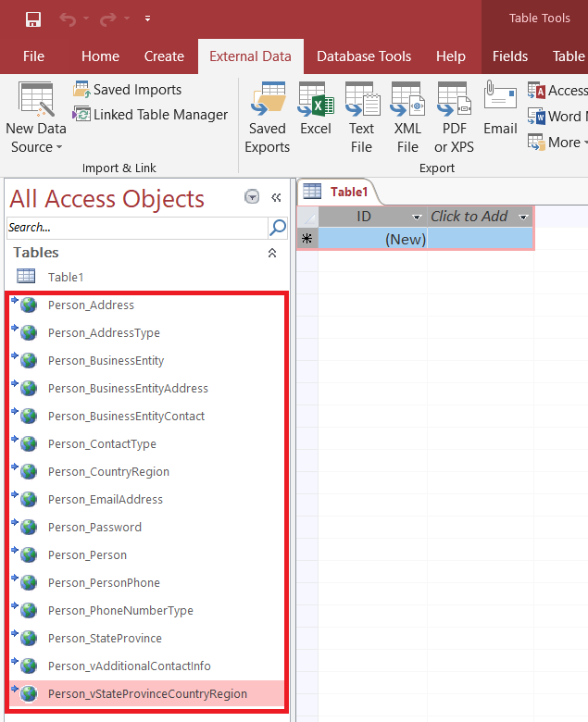Collapse the Tables group

pyautogui.click(x=272, y=253)
